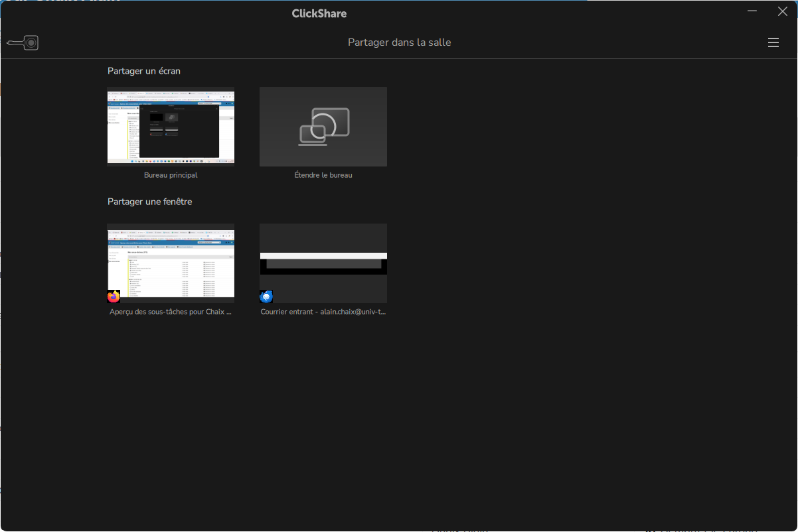Close the ClickShare window
798x532 pixels.
[782, 11]
